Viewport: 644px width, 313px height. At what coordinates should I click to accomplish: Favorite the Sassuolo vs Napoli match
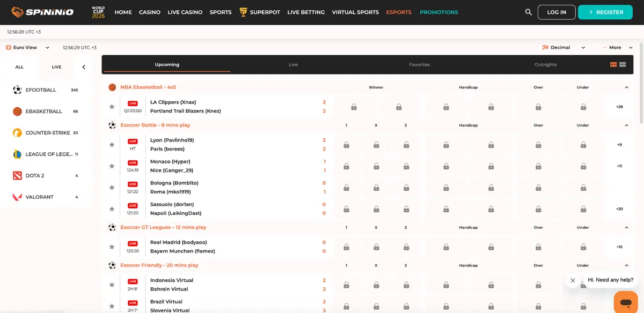click(112, 209)
